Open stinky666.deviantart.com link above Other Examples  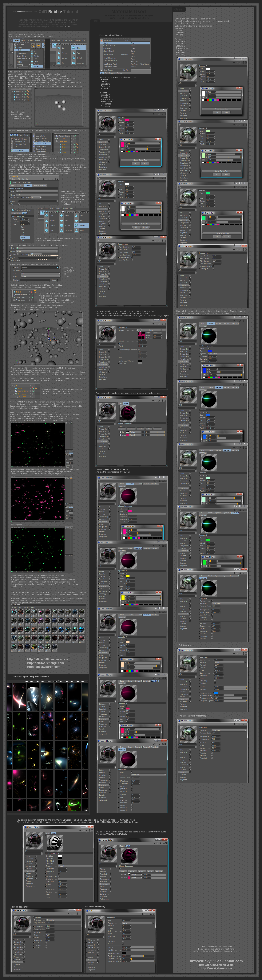[49, 659]
